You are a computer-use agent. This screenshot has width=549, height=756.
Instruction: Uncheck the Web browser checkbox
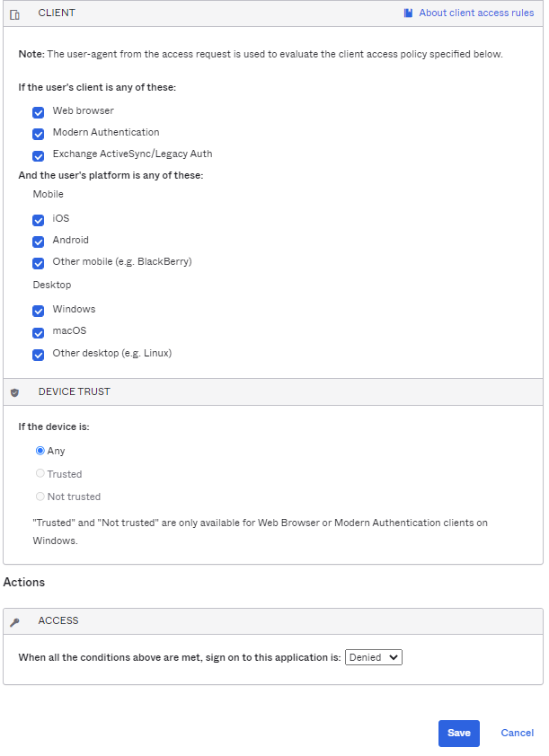pos(39,112)
